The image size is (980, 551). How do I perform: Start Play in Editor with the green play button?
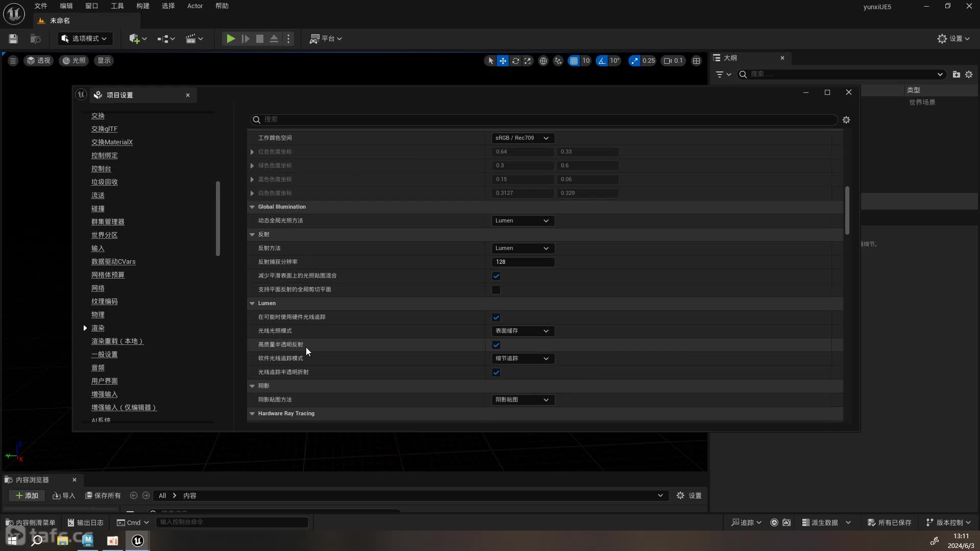[x=231, y=39]
